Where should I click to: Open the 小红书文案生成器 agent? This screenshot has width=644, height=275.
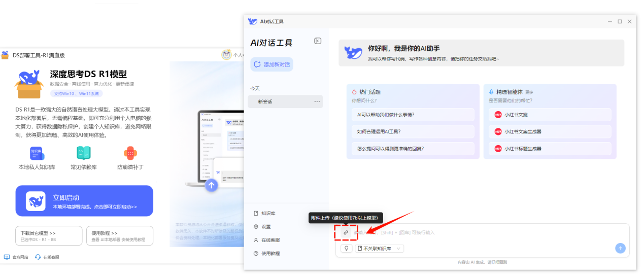[550, 131]
